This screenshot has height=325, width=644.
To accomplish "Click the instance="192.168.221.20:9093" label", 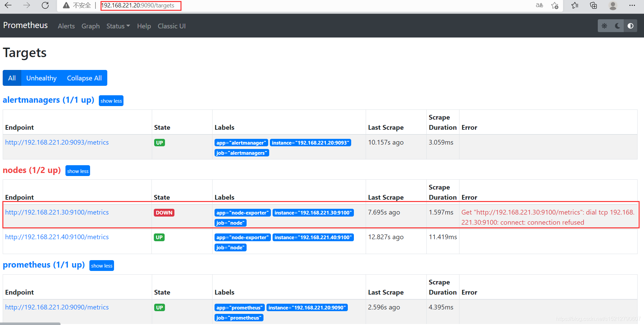I will point(310,143).
